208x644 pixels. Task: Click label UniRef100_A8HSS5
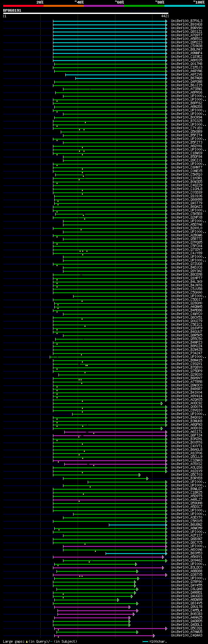pyautogui.click(x=187, y=60)
